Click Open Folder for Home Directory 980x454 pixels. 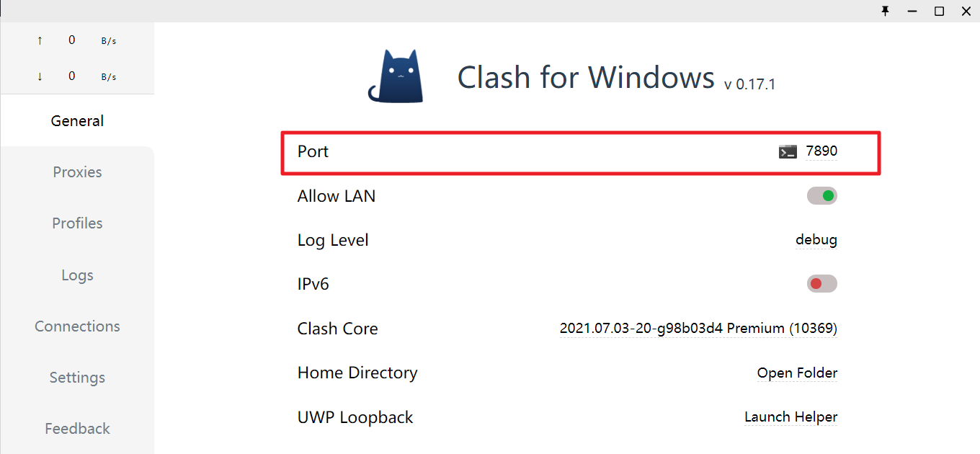coord(797,373)
